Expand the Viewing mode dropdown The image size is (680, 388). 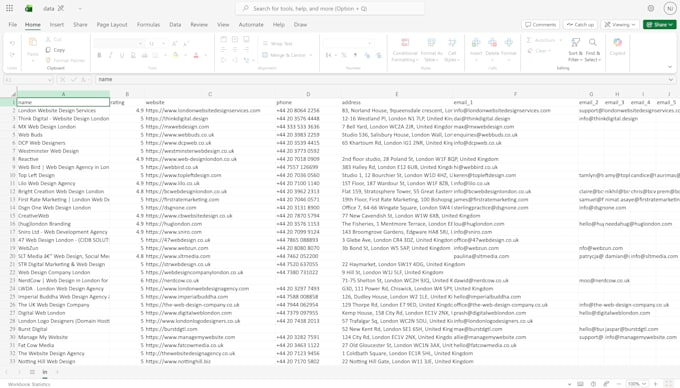point(620,25)
